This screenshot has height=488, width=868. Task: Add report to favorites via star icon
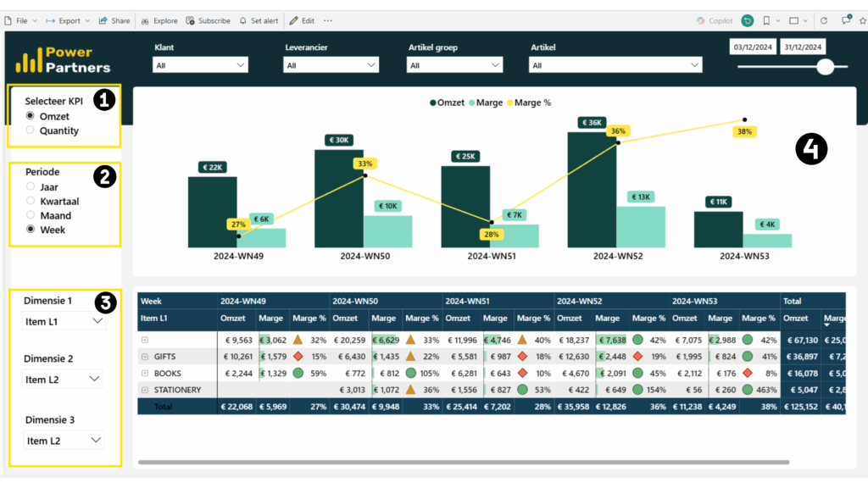863,20
